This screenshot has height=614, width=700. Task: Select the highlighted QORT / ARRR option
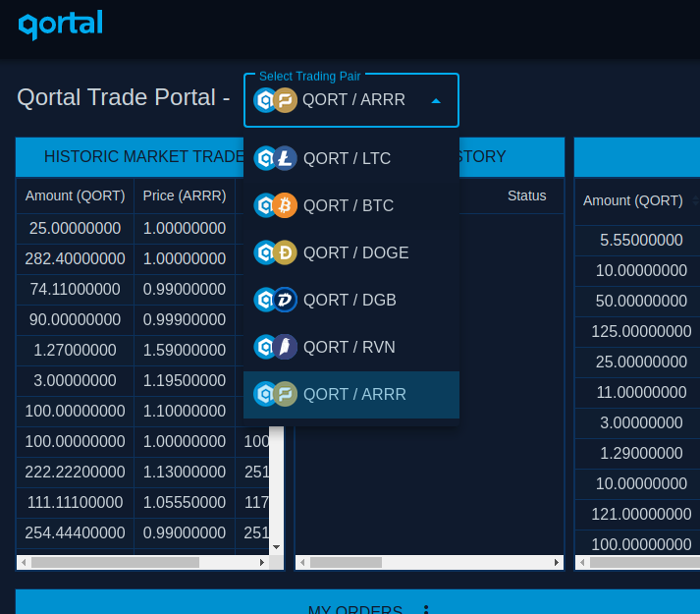click(x=351, y=395)
